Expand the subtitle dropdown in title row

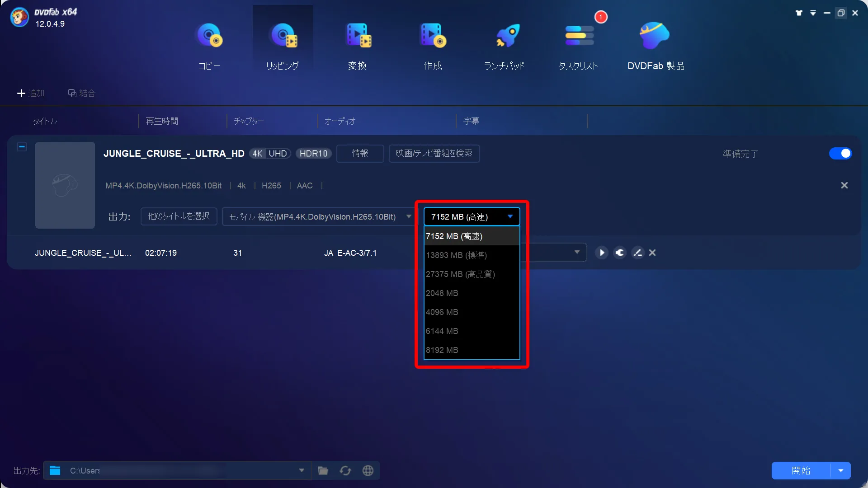577,252
